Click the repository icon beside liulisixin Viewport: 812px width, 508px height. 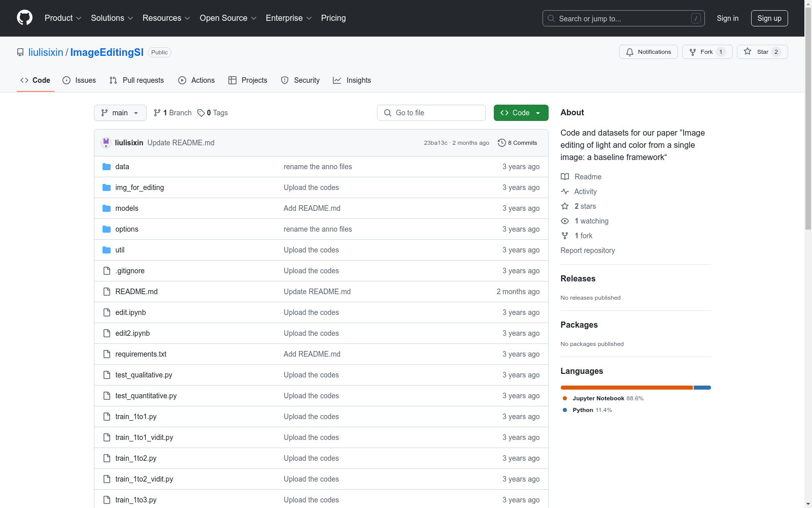(20, 52)
